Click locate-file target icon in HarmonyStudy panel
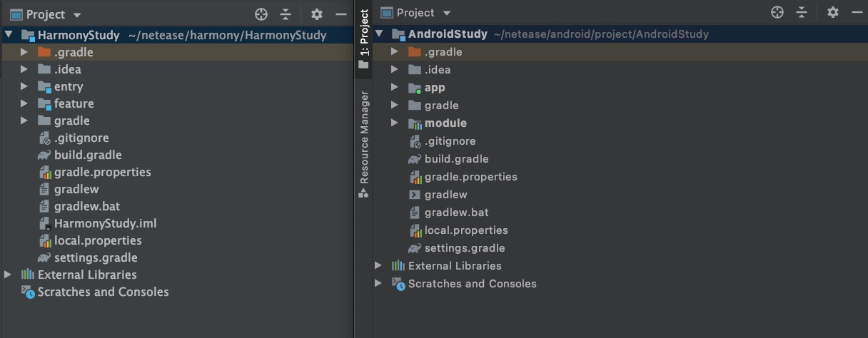Viewport: 868px width, 338px height. click(x=262, y=14)
